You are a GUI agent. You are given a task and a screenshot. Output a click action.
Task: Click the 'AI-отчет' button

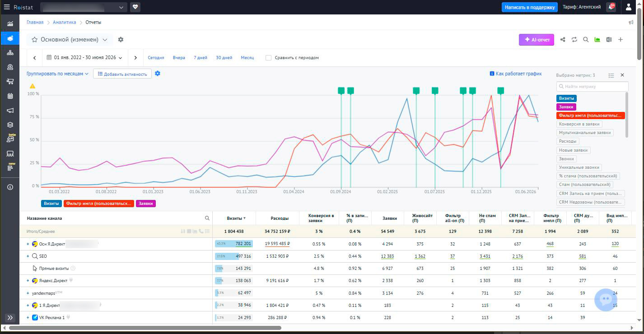pos(537,40)
